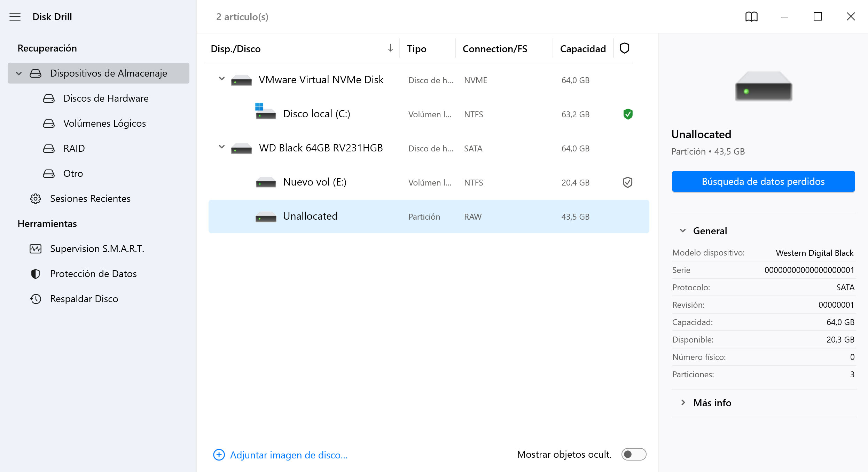
Task: Click the 20,4 GB capacity cell
Action: click(575, 182)
